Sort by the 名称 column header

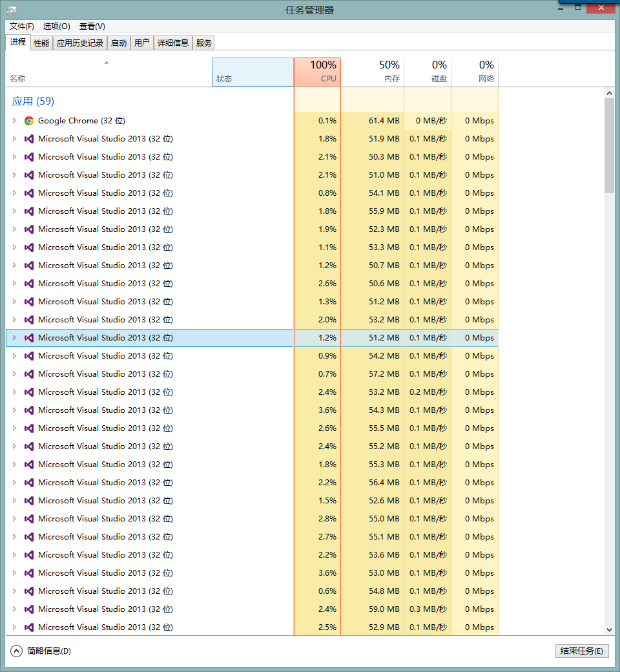[x=109, y=72]
